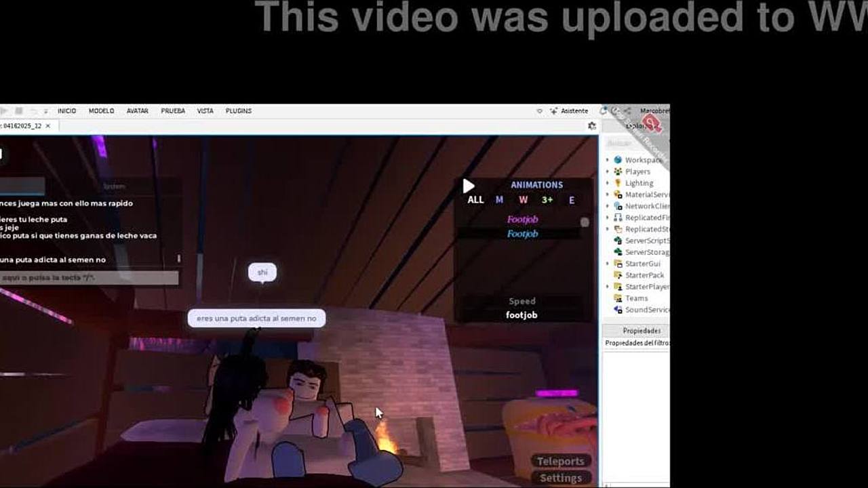Toggle the ALL filter in Animations panel

(x=475, y=200)
